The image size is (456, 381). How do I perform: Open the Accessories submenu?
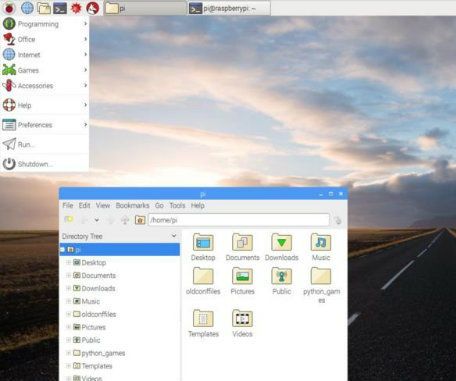click(x=45, y=86)
